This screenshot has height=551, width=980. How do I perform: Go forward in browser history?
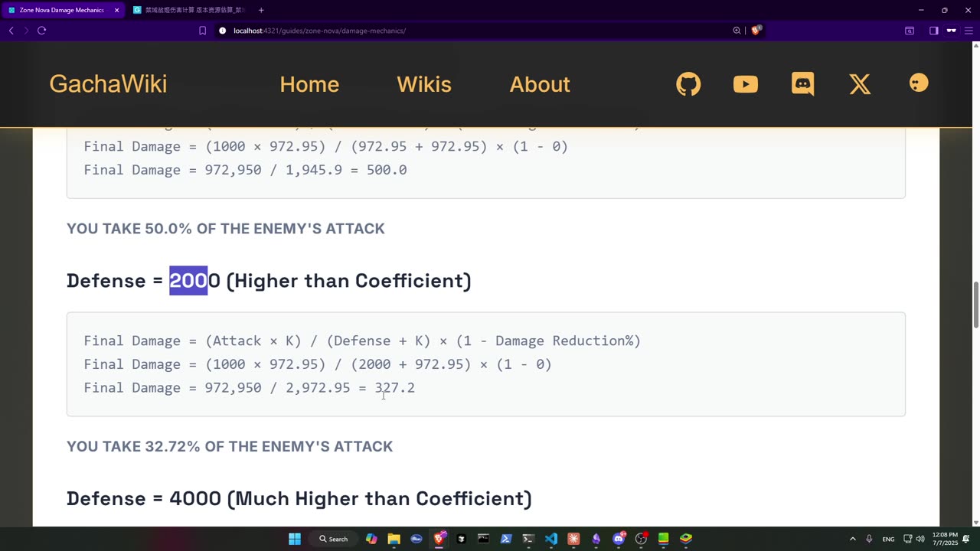click(x=26, y=31)
